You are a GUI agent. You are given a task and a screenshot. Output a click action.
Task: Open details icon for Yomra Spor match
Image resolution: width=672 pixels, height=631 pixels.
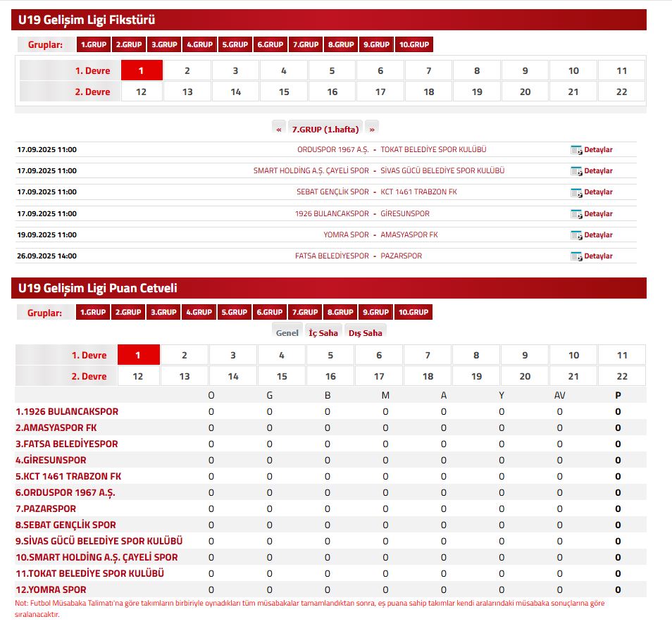[x=575, y=235]
